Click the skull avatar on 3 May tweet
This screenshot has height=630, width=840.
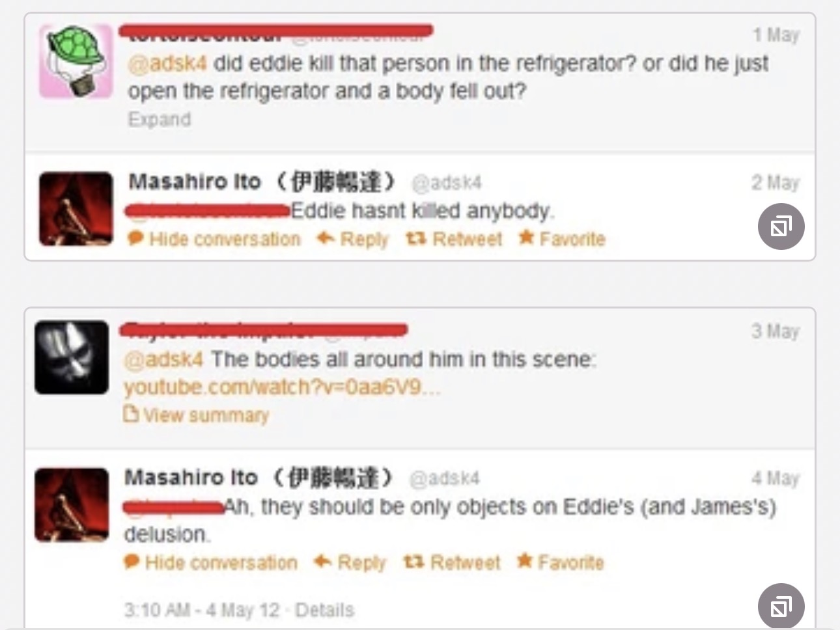coord(72,357)
